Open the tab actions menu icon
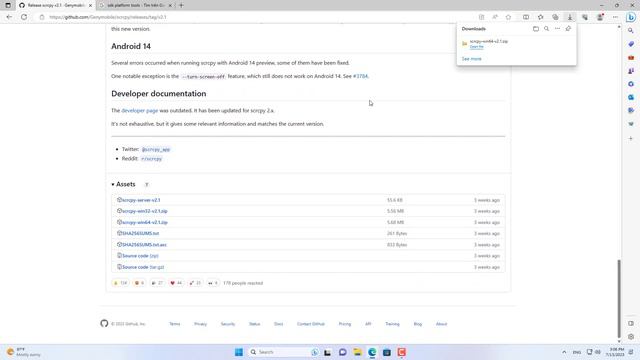 pos(8,5)
